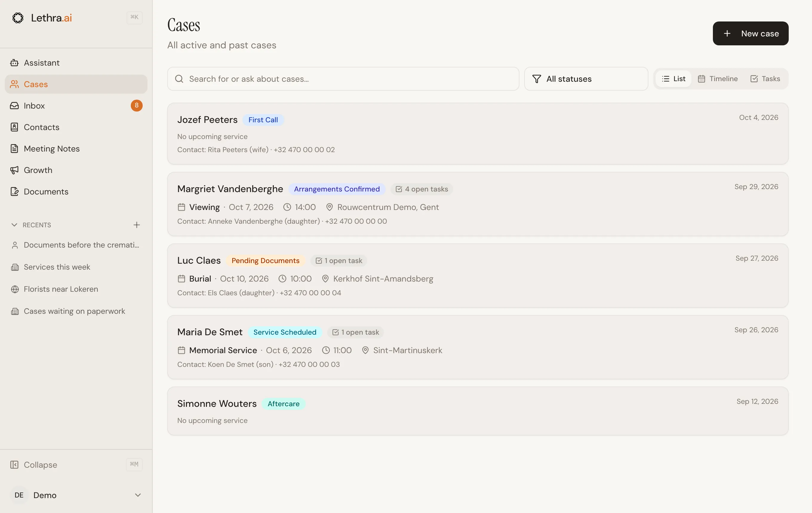Click the search magnifier icon
Viewport: 812px width, 513px height.
coord(179,79)
